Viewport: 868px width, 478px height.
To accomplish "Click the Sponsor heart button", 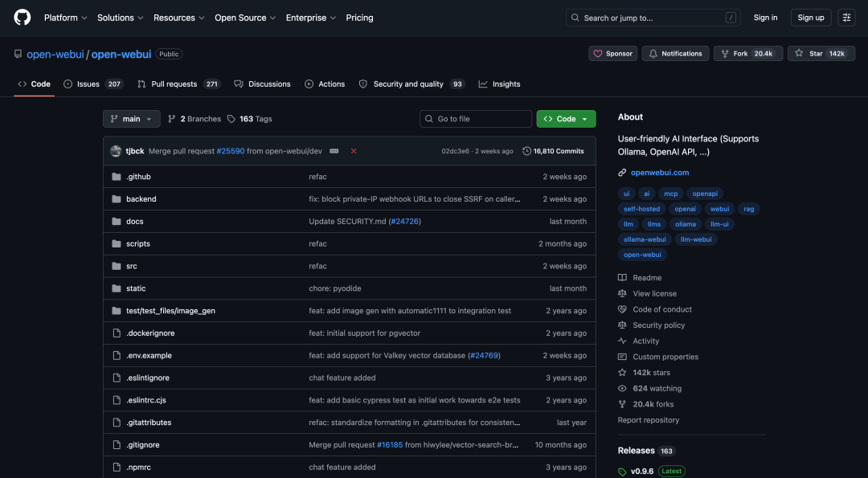I will coord(612,54).
